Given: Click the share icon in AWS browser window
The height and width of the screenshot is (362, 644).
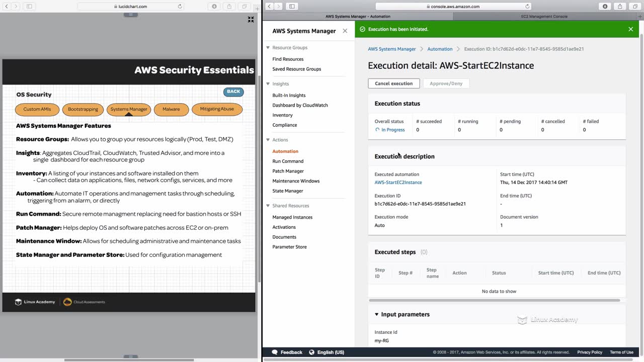Looking at the screenshot, I should pyautogui.click(x=619, y=7).
